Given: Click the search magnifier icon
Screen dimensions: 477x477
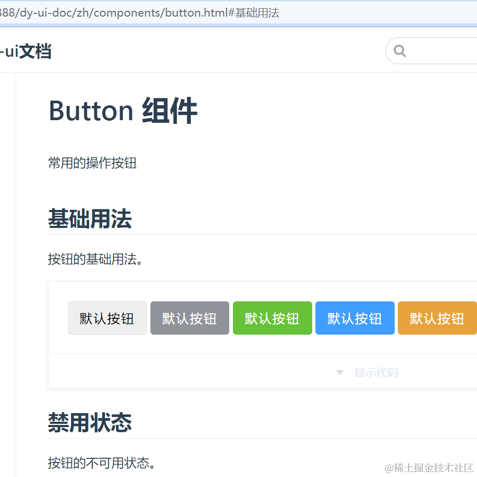Looking at the screenshot, I should (399, 51).
